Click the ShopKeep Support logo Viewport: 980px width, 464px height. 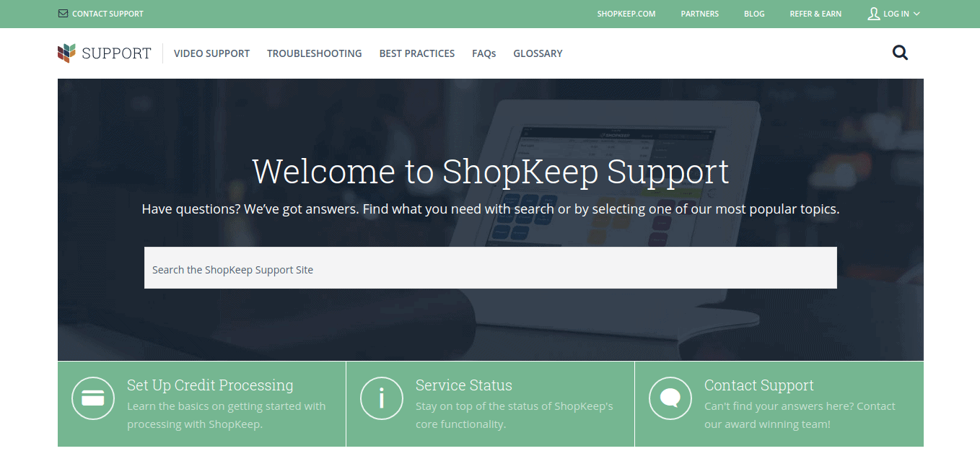point(105,53)
